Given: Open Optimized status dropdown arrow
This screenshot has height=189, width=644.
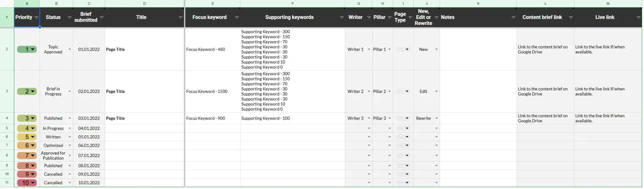Looking at the screenshot, I should (x=70, y=146).
